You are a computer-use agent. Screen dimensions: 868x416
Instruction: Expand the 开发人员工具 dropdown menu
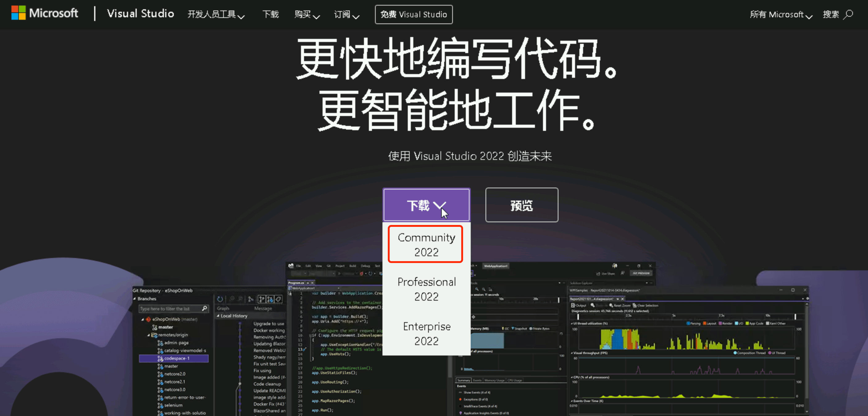point(216,15)
